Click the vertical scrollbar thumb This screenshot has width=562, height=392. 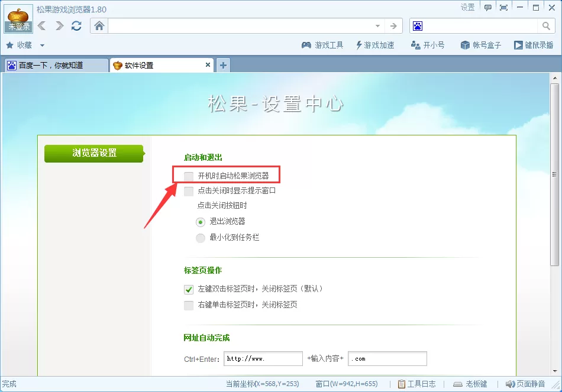click(x=554, y=174)
